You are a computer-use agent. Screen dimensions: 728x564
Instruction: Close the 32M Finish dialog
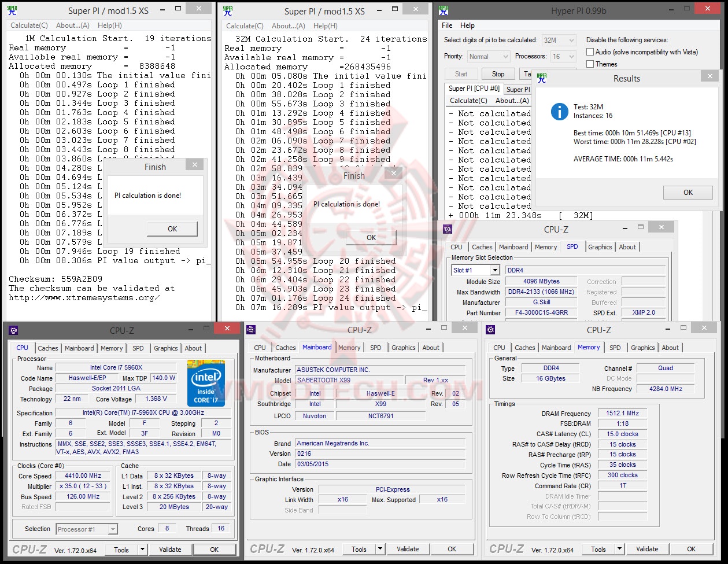[393, 174]
